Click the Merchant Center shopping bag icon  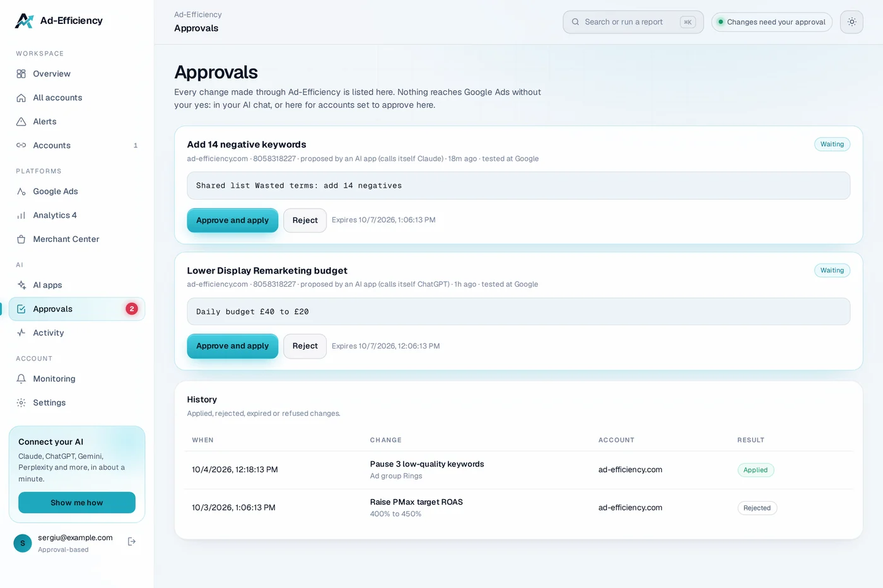coord(21,239)
